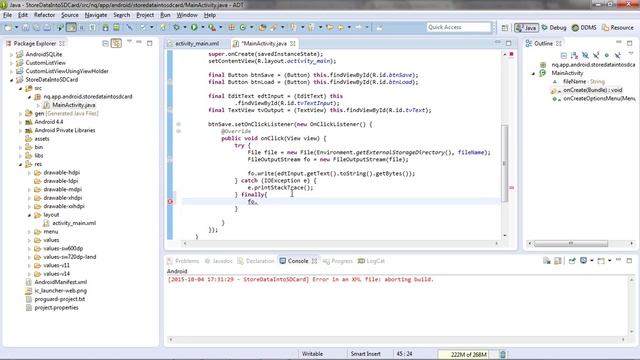This screenshot has width=640, height=360.
Task: Open Package Explorer View Menu triangle
Action: [129, 42]
